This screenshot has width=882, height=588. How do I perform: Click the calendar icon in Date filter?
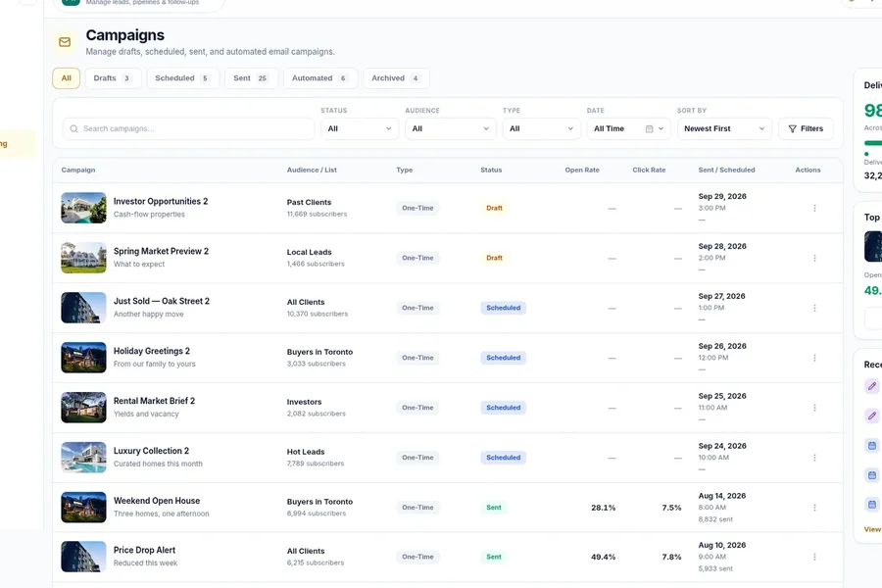pyautogui.click(x=649, y=128)
